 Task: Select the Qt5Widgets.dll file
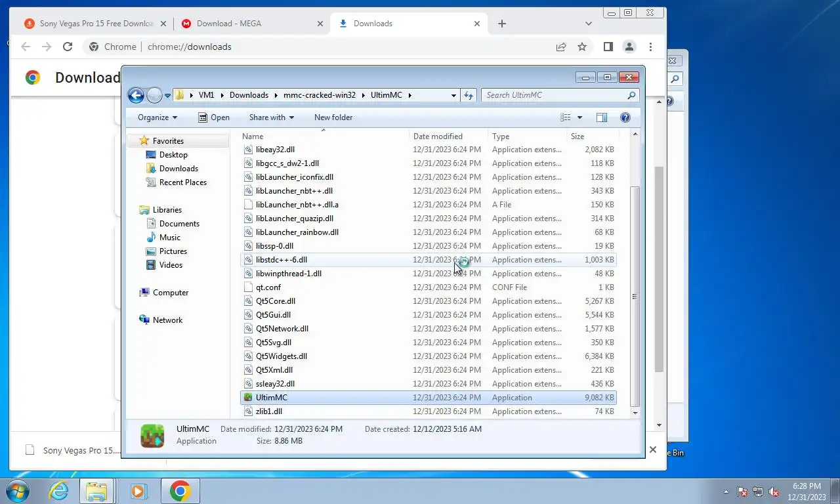click(x=428, y=356)
